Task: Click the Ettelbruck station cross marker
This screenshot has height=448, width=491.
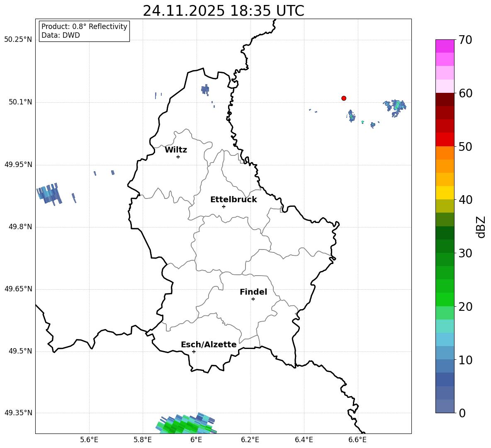Action: pyautogui.click(x=224, y=206)
